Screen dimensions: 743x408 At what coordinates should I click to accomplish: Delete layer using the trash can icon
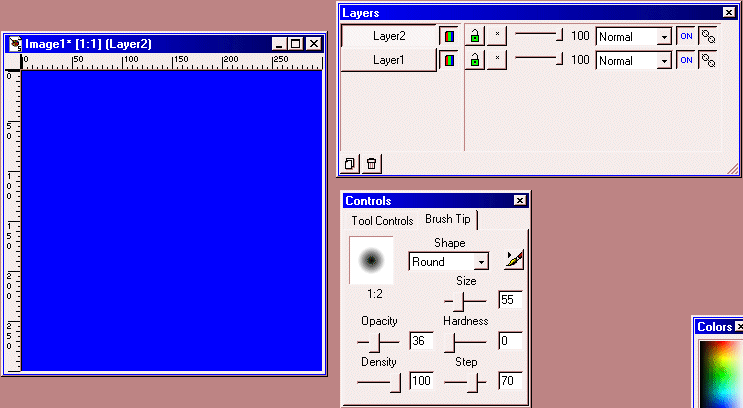(x=372, y=164)
